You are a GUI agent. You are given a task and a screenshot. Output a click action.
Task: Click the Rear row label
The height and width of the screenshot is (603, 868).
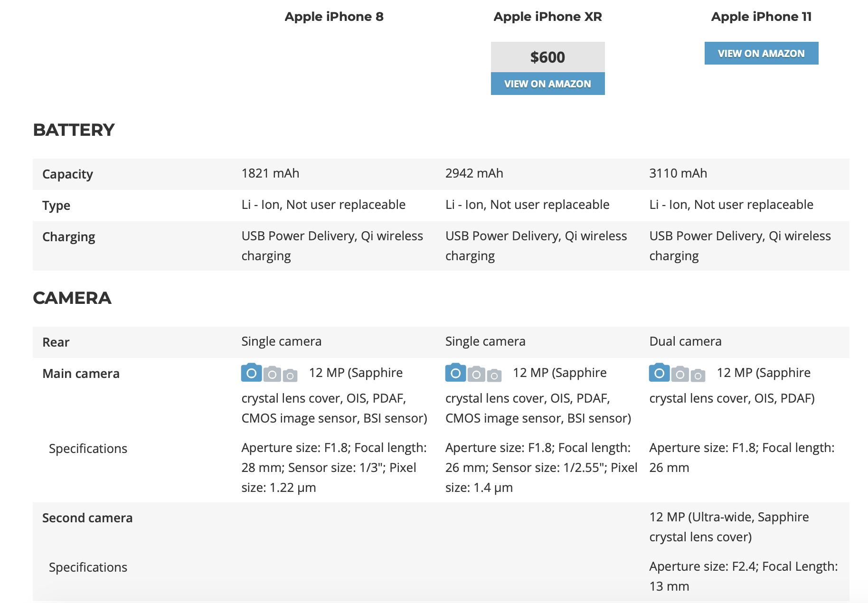coord(56,342)
